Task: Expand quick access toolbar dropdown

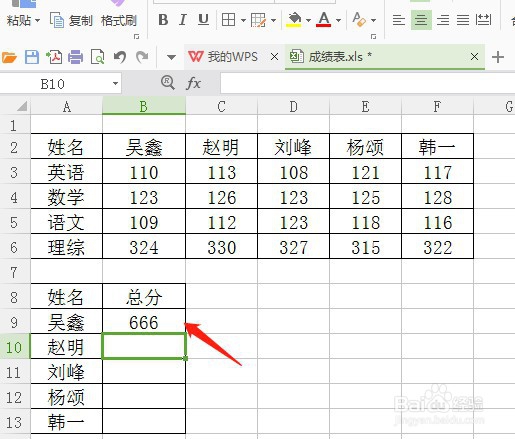Action: pos(171,57)
